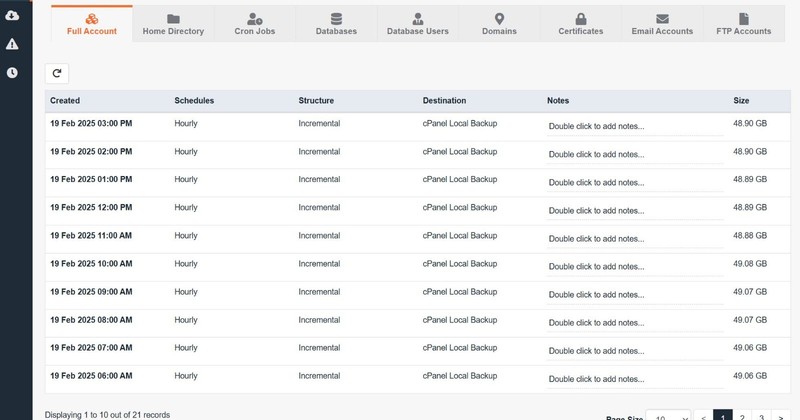Go to next page arrow

(781, 416)
